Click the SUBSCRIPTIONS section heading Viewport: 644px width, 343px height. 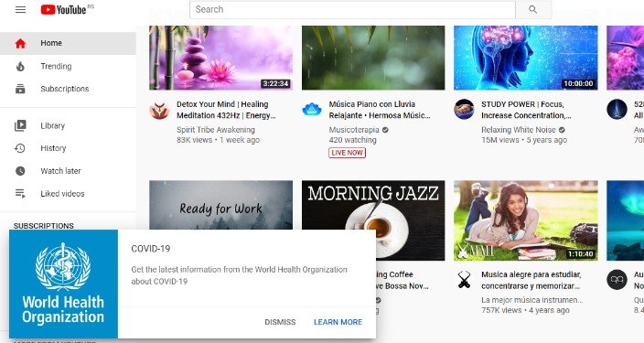point(44,226)
